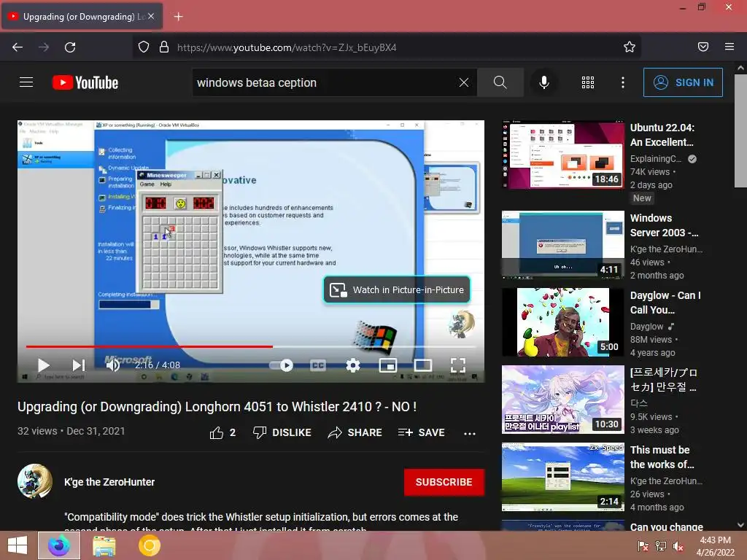The width and height of the screenshot is (747, 560).
Task: SAVE the video to a playlist
Action: (x=421, y=432)
